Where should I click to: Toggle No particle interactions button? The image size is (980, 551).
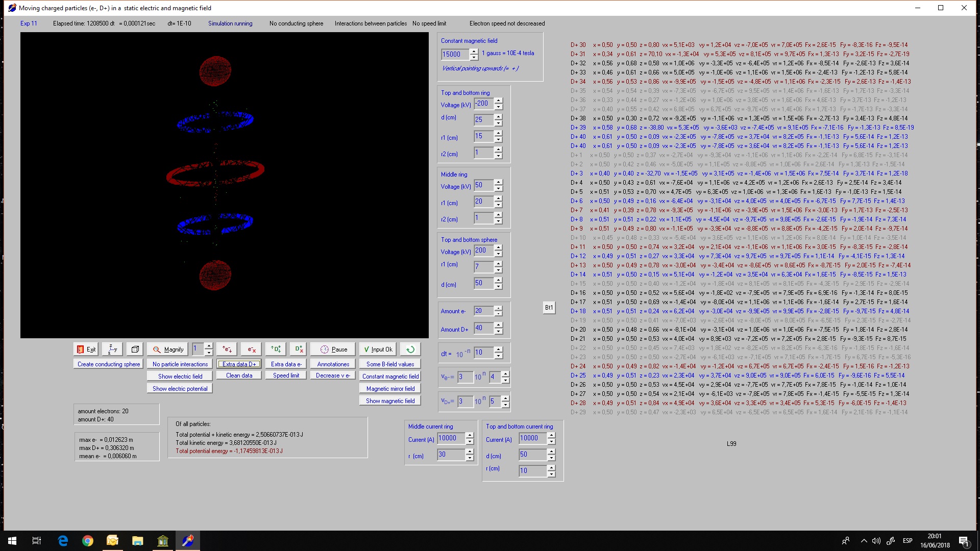180,364
